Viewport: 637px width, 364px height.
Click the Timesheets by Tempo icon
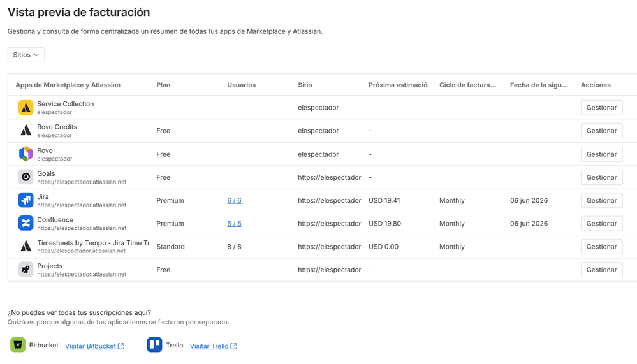click(x=26, y=247)
